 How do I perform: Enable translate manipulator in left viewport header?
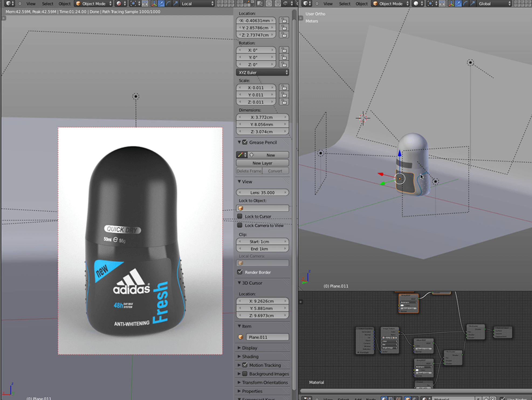161,4
